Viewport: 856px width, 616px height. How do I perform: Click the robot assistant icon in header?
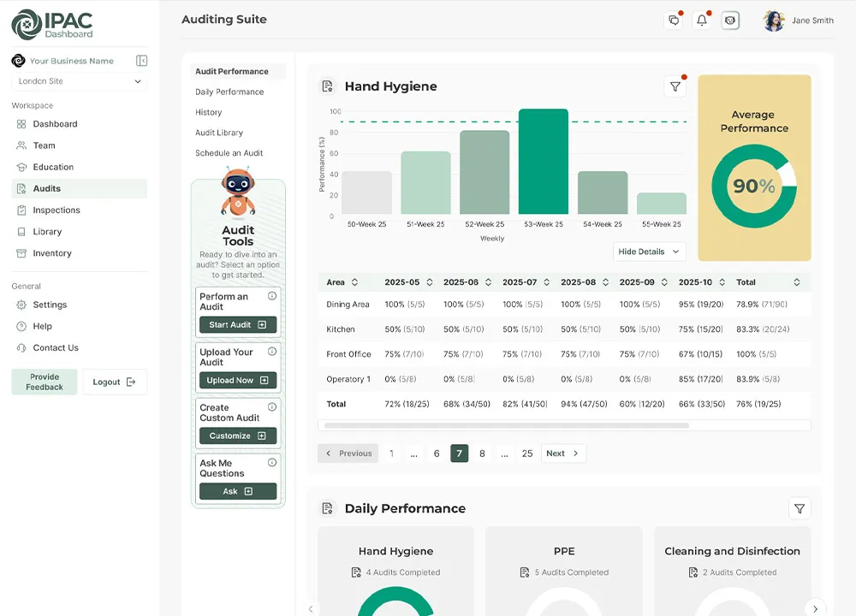(x=730, y=21)
